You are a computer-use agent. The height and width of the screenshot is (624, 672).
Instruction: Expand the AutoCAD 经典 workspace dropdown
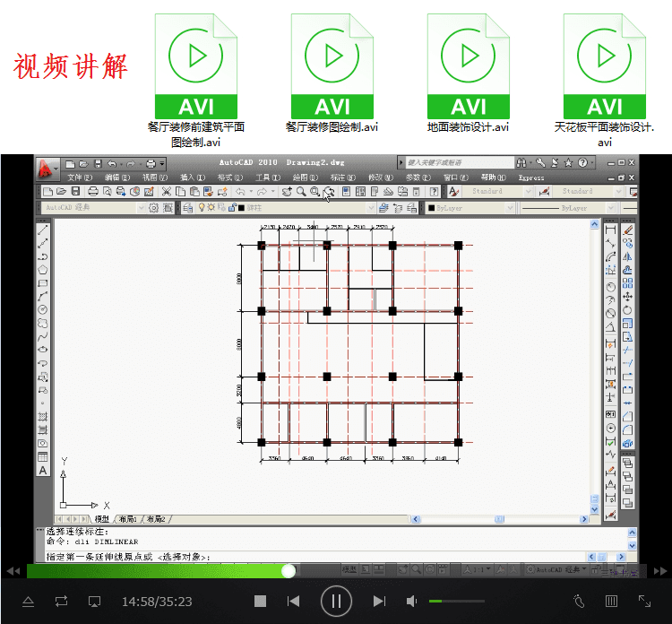(x=141, y=208)
